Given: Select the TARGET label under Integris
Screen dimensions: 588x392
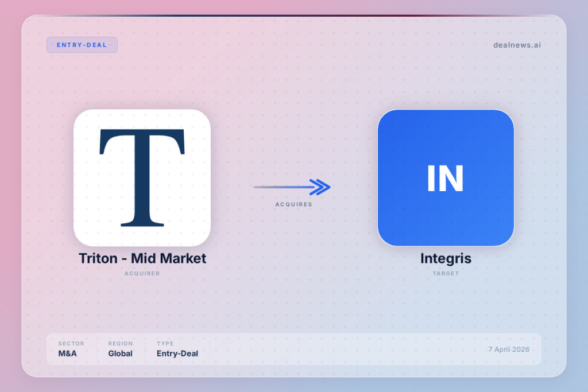Looking at the screenshot, I should tap(446, 274).
